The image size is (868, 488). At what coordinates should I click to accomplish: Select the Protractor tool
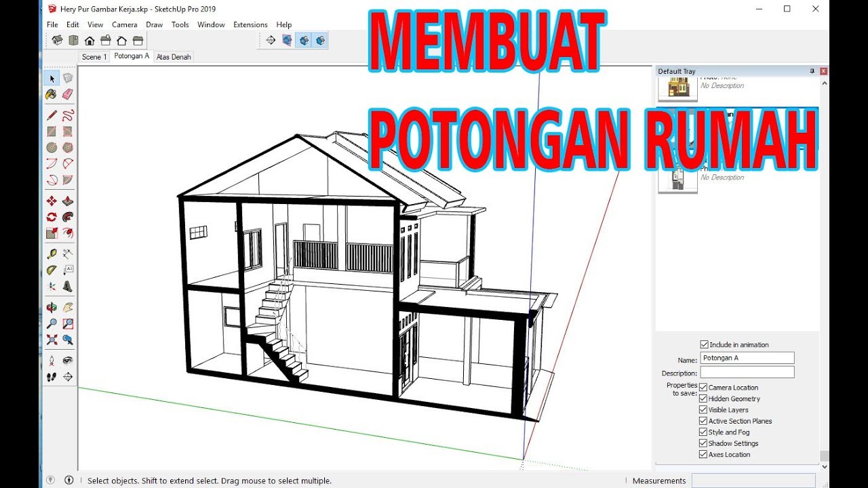point(52,270)
